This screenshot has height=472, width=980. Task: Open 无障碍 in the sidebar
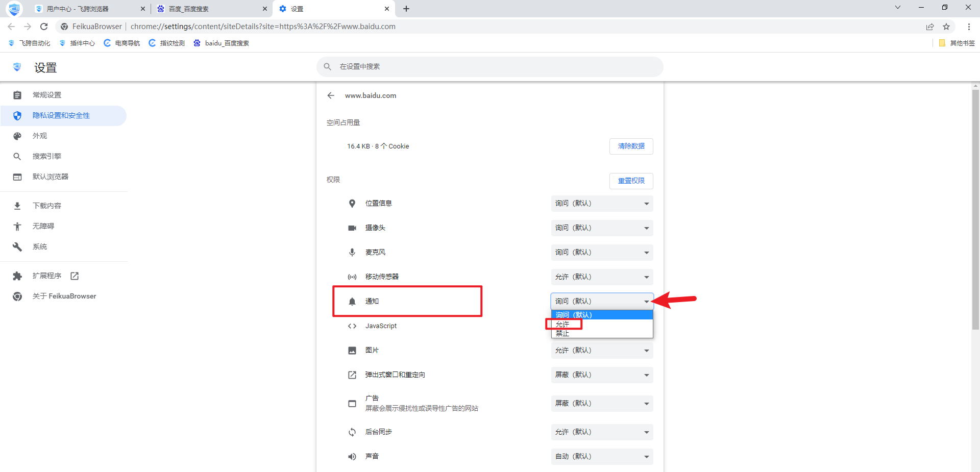tap(64, 227)
